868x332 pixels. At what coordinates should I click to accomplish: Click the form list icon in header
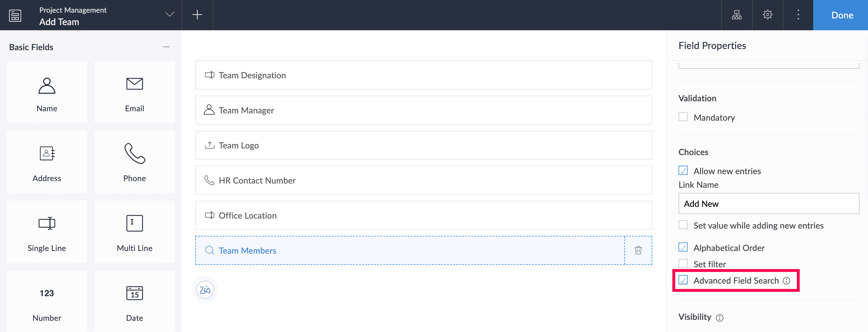click(x=15, y=15)
